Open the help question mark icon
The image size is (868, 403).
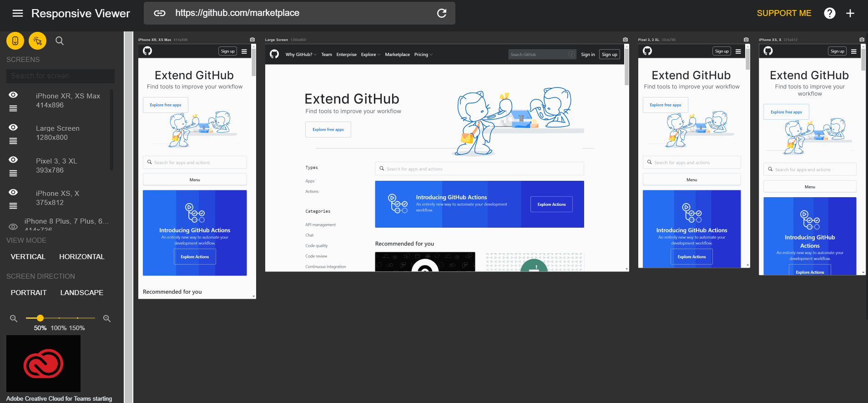tap(829, 13)
